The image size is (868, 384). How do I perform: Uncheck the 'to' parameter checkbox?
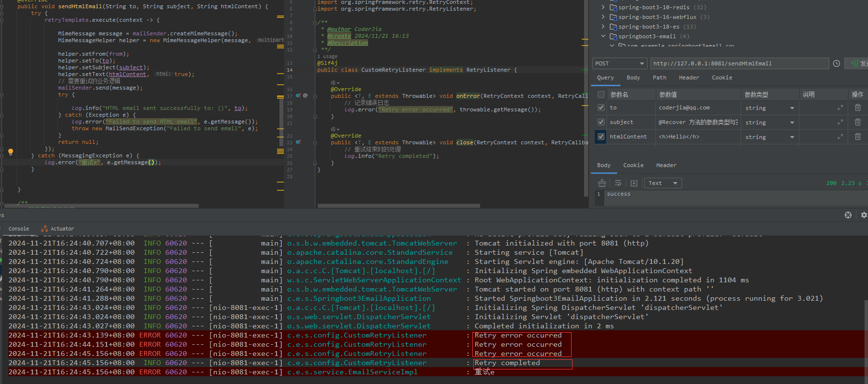pos(601,108)
